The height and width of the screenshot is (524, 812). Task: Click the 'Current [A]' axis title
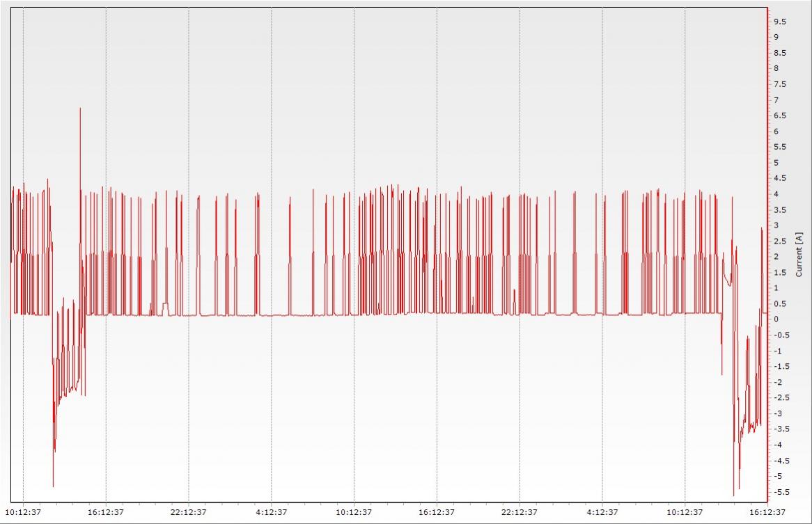(799, 254)
